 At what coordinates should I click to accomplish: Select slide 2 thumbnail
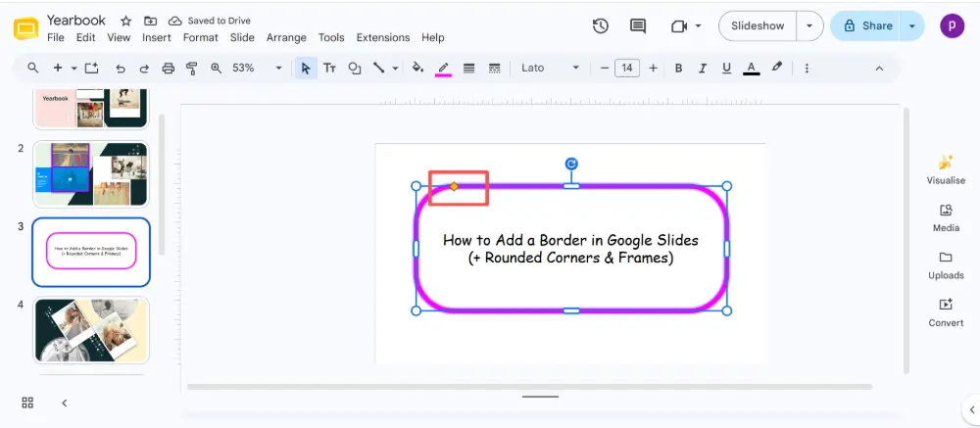91,174
